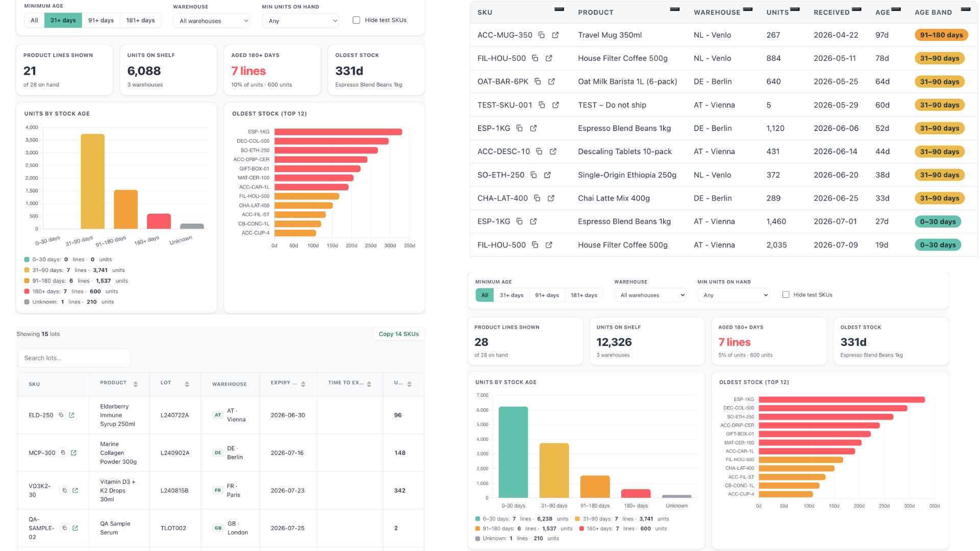
Task: Select the Oat Milk Barista 1L (6-pack) cell
Action: click(x=627, y=82)
